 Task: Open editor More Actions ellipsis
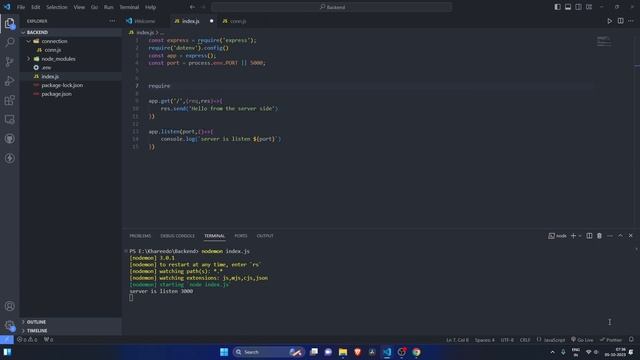pyautogui.click(x=631, y=21)
